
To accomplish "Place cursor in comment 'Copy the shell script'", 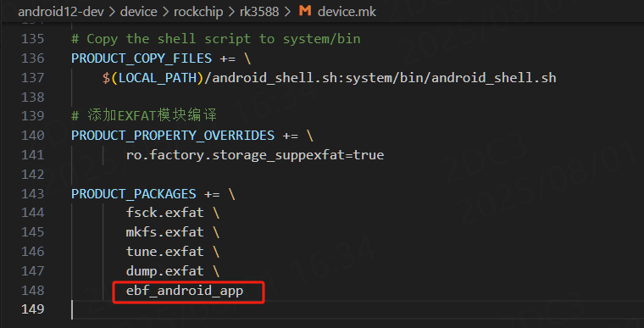I will [169, 39].
